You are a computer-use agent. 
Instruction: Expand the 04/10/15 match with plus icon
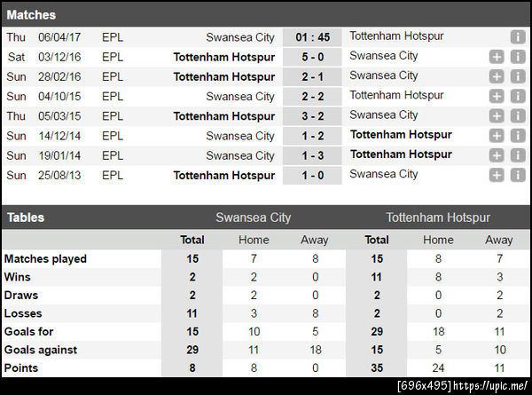[x=497, y=96]
